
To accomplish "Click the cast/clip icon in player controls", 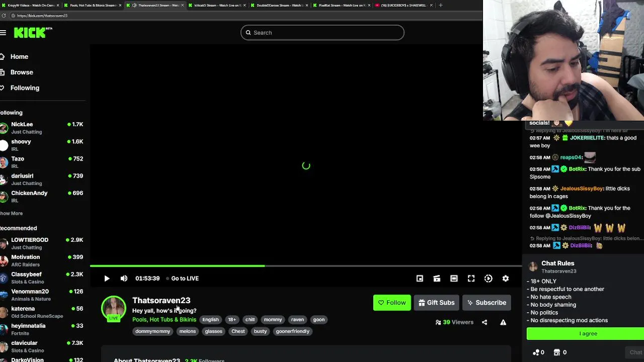I will pos(437,279).
